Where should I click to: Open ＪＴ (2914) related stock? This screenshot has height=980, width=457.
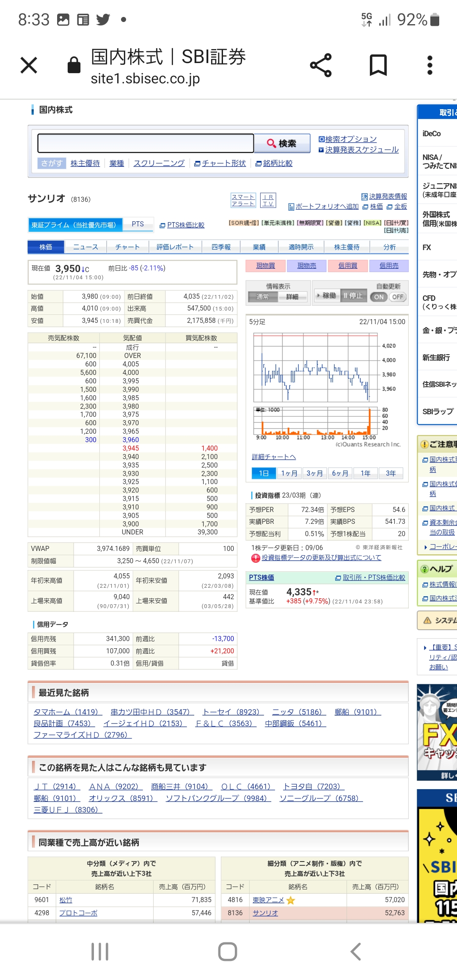click(57, 787)
